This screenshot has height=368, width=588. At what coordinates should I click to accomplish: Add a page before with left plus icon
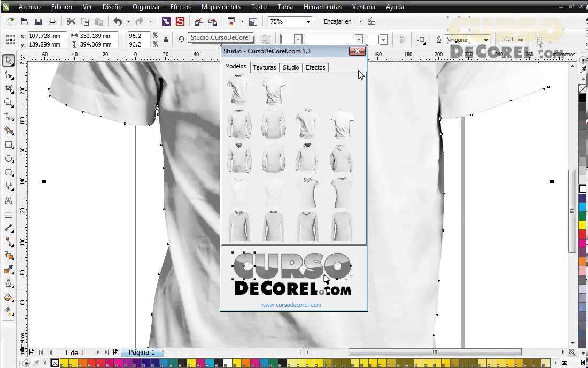tap(32, 352)
